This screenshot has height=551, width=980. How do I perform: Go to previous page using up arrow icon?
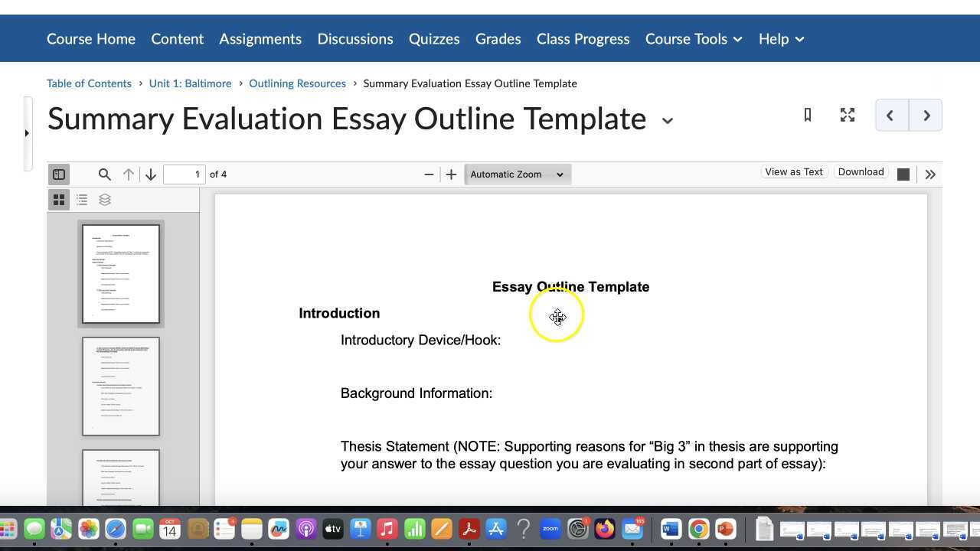[128, 174]
